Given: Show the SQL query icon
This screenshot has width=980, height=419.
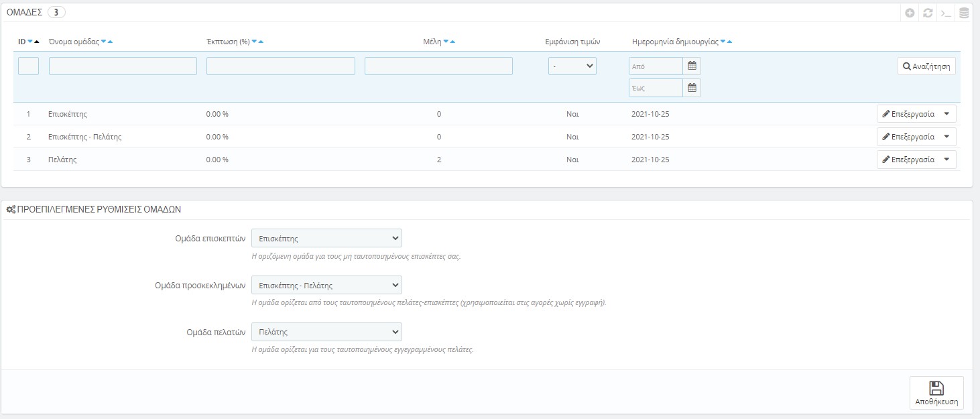Looking at the screenshot, I should [x=946, y=13].
